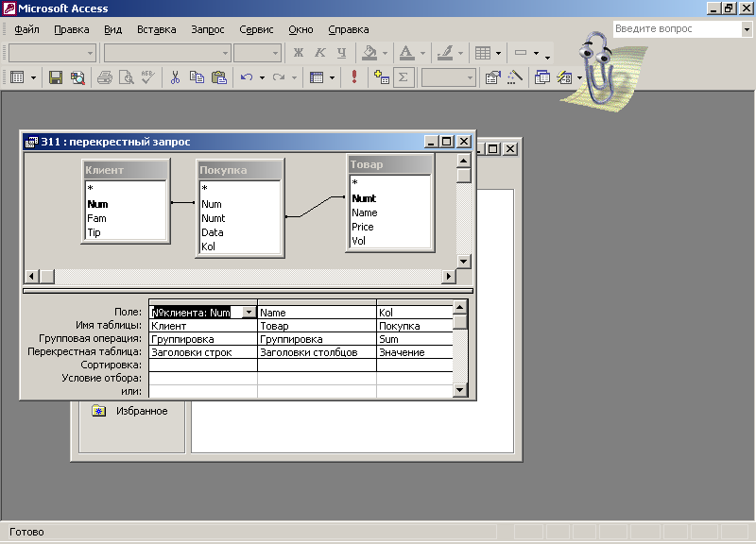The image size is (756, 544).
Task: Click down arrow of query grid scrollbar
Action: (460, 390)
